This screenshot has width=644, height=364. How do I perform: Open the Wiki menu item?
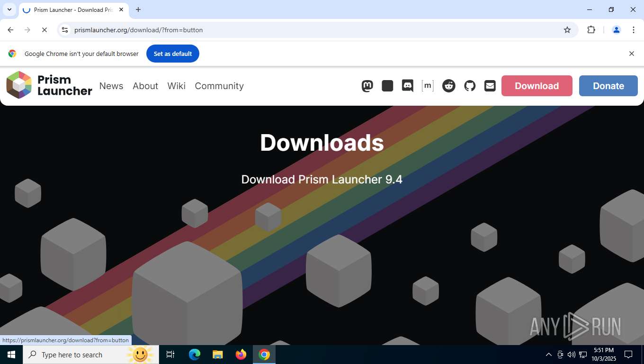click(x=177, y=86)
